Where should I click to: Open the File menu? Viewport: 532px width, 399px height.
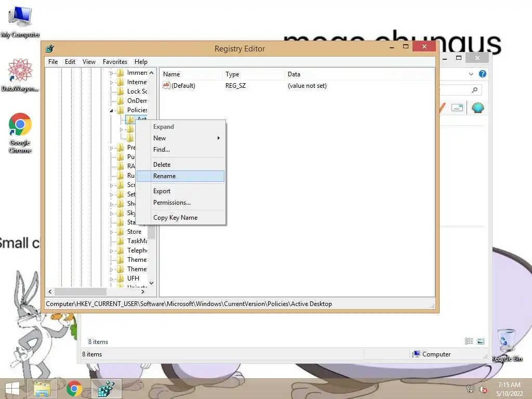(53, 62)
